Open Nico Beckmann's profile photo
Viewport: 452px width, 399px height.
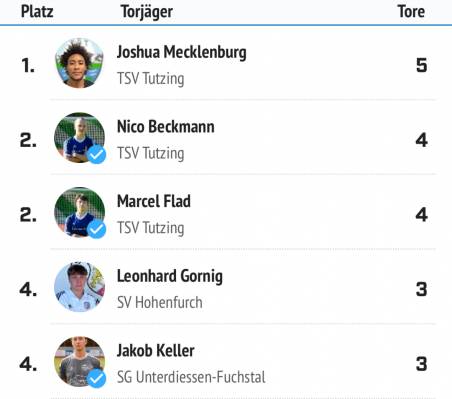click(79, 138)
